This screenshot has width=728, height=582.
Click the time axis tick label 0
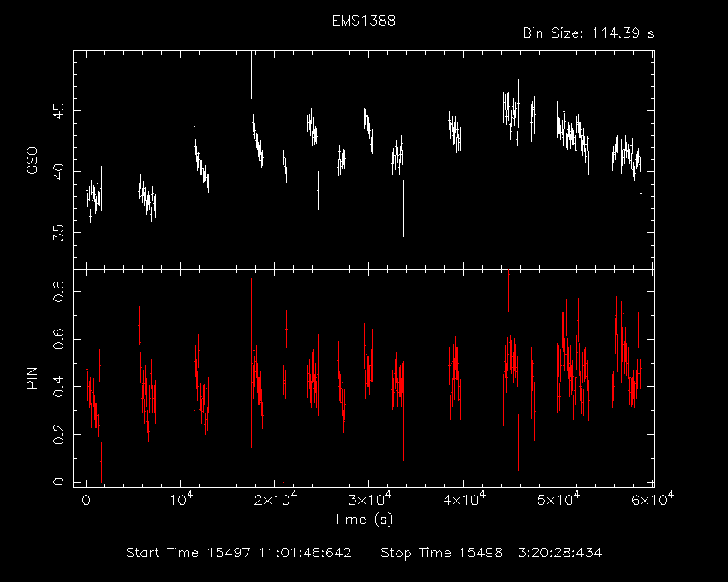click(86, 501)
